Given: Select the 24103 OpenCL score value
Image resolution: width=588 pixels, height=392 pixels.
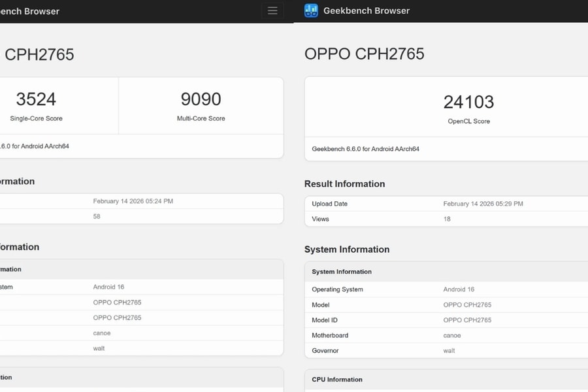Looking at the screenshot, I should click(468, 102).
